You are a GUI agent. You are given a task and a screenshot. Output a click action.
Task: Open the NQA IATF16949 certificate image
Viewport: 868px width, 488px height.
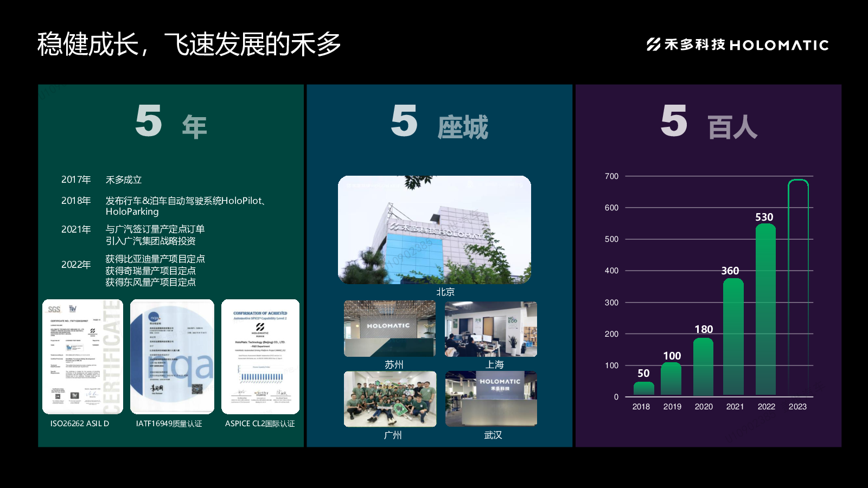tap(172, 357)
